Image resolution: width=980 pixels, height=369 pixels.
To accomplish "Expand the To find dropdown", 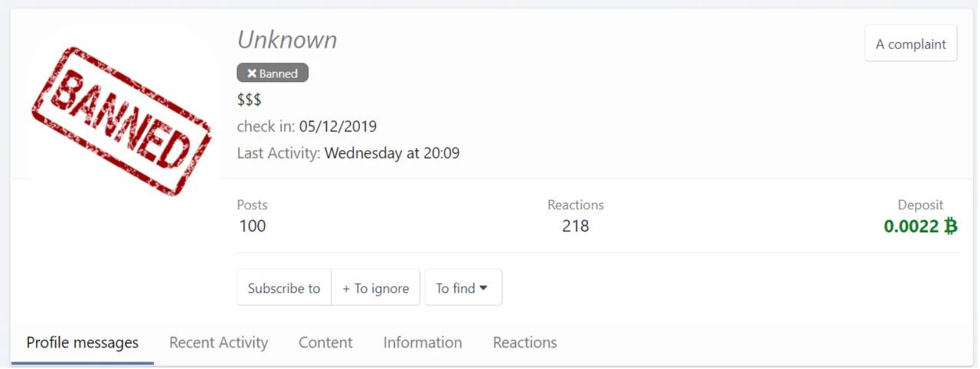I will [462, 289].
